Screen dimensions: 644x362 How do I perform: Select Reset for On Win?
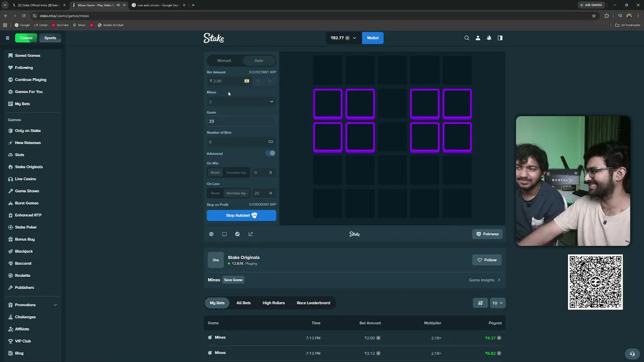[215, 172]
